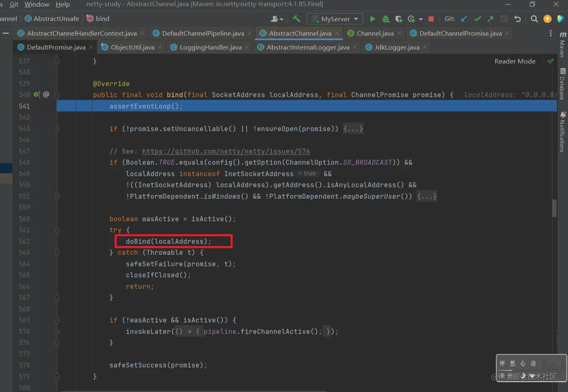The height and width of the screenshot is (392, 568).
Task: Click the Profiler run icon
Action: pyautogui.click(x=411, y=19)
